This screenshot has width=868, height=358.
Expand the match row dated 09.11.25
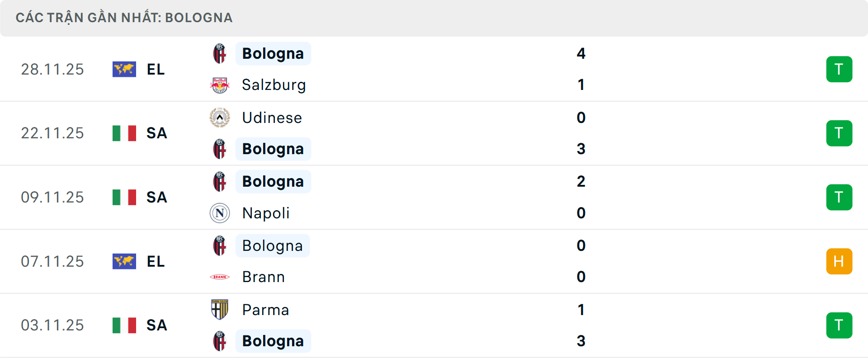click(434, 197)
